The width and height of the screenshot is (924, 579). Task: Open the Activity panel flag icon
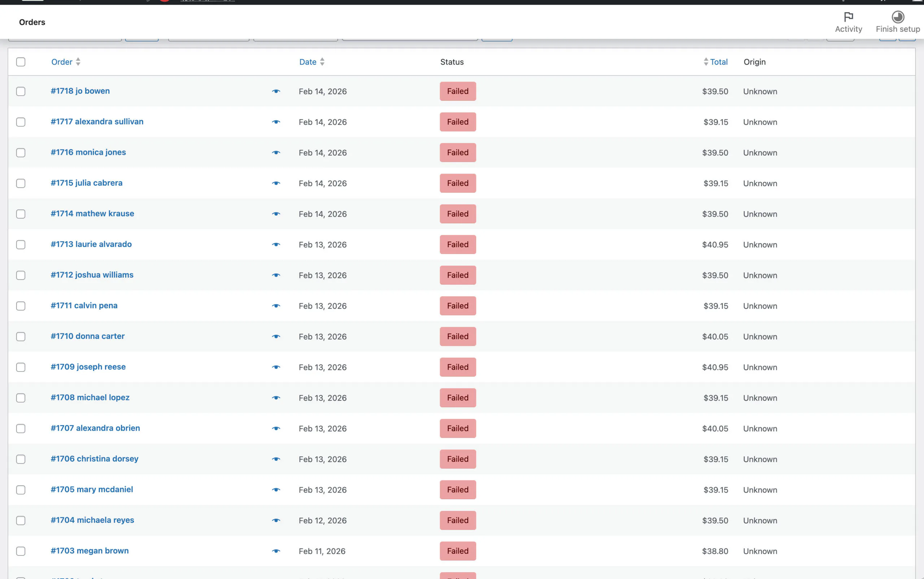(848, 17)
